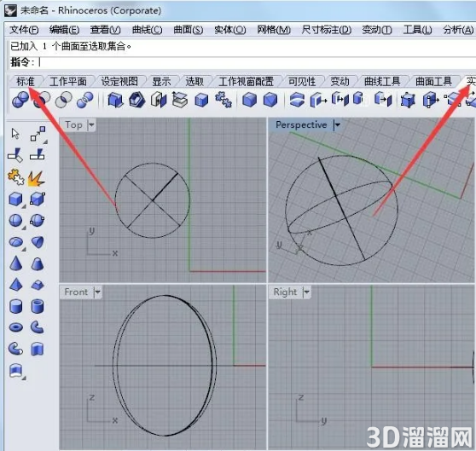Click the orange puzzle pieces sidebar icon

(x=15, y=177)
